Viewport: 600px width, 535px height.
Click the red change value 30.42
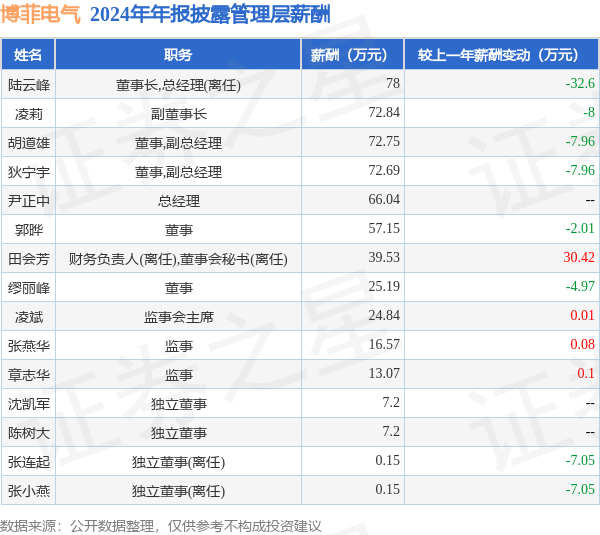[x=579, y=258]
